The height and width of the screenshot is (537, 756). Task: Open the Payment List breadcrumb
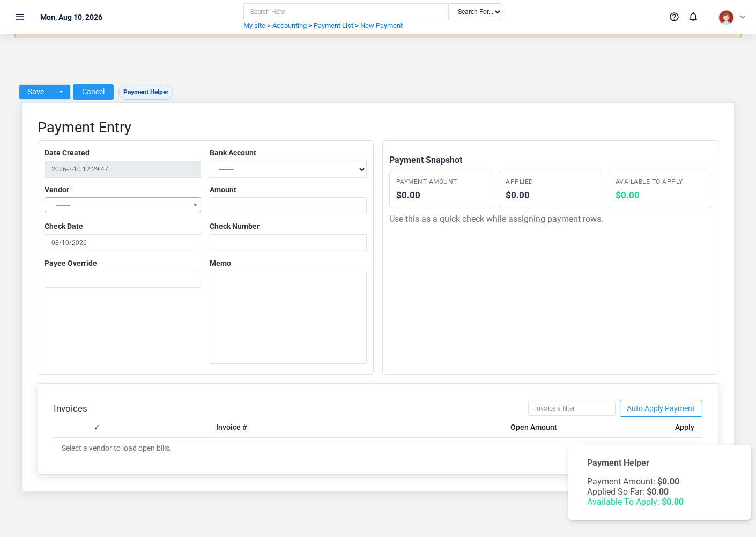333,26
